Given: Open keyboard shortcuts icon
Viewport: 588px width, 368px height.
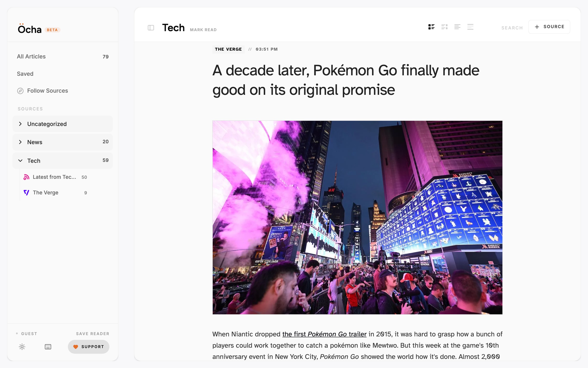Looking at the screenshot, I should [x=48, y=347].
